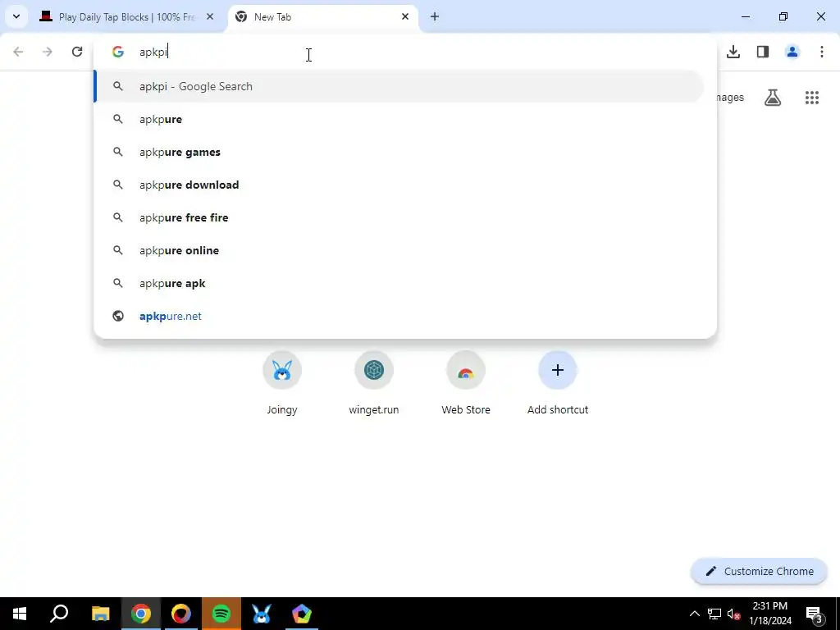840x630 pixels.
Task: Click the network icon in system tray
Action: coord(714,614)
